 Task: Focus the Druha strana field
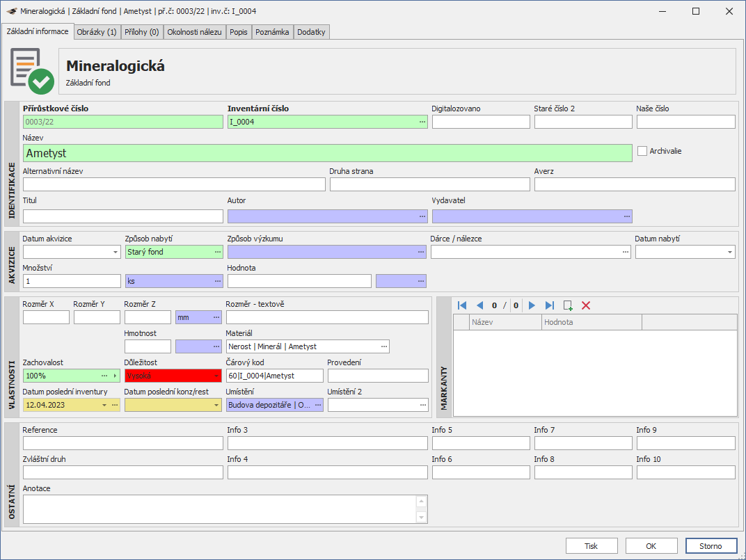coord(429,184)
